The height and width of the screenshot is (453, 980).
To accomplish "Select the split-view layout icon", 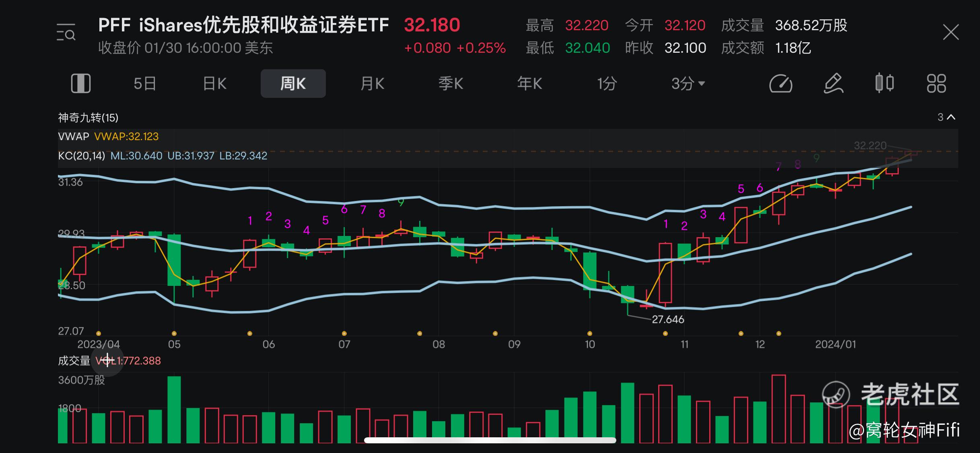I will point(81,83).
